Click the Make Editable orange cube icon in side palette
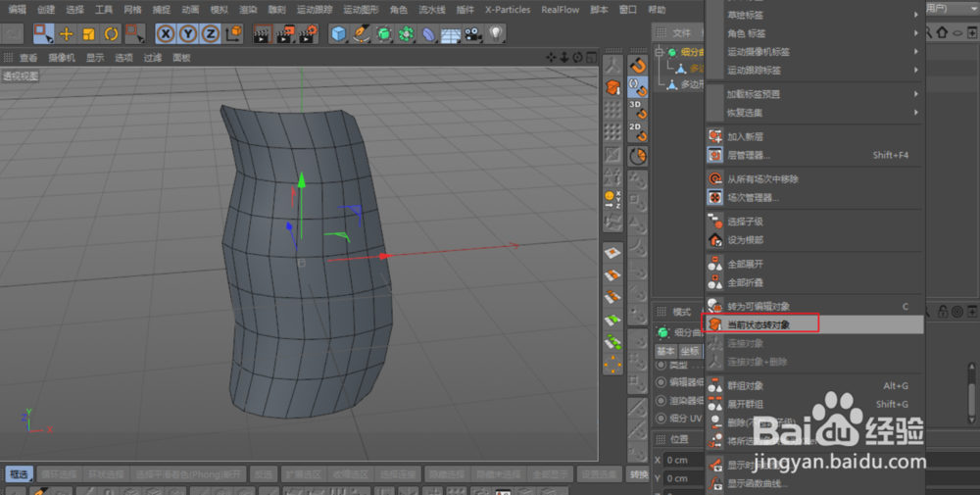Screen dimensions: 980x495 [613, 87]
